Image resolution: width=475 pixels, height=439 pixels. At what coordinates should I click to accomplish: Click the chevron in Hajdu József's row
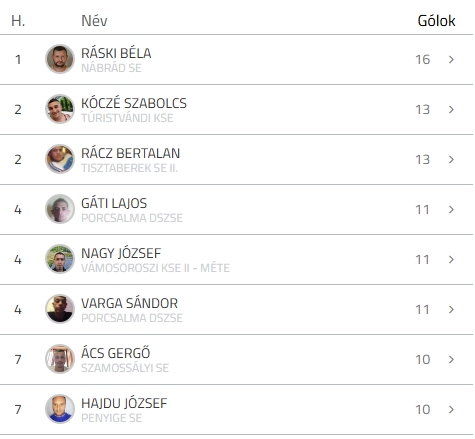coord(451,409)
